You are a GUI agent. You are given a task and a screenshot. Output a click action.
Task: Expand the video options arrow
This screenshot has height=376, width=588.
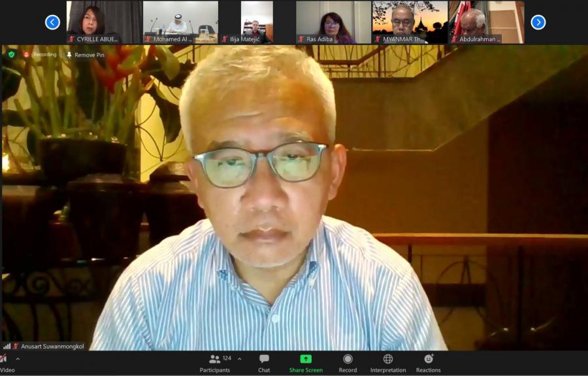(18, 359)
